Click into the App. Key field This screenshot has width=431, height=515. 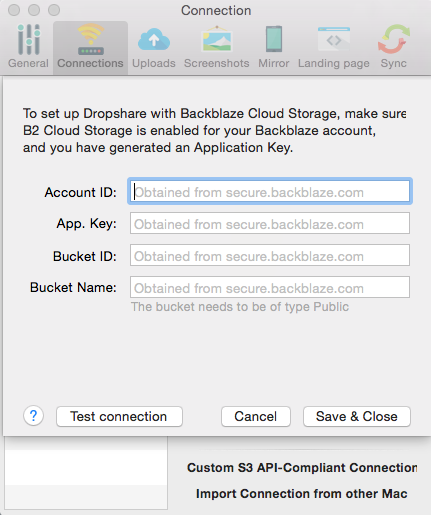(270, 223)
